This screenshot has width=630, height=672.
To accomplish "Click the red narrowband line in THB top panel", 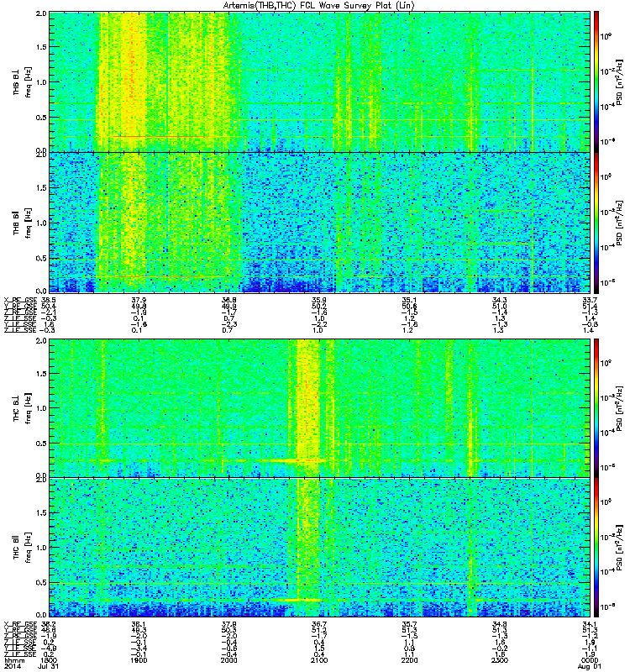I will click(160, 137).
